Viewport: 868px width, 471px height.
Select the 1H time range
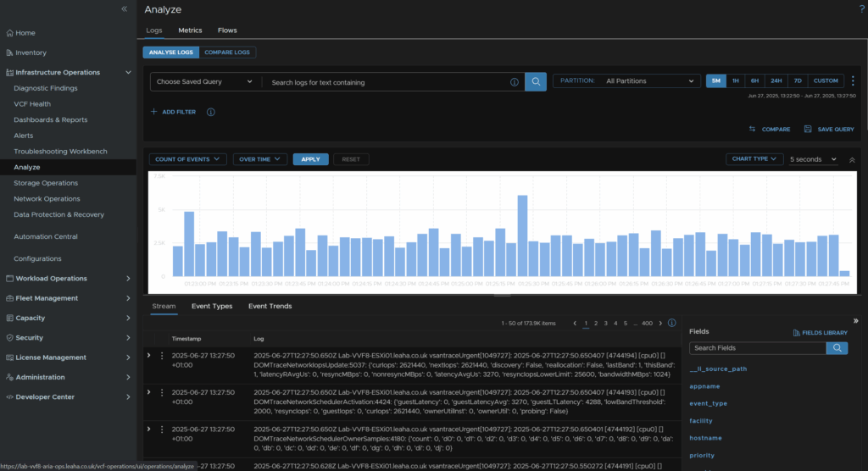[x=736, y=80]
